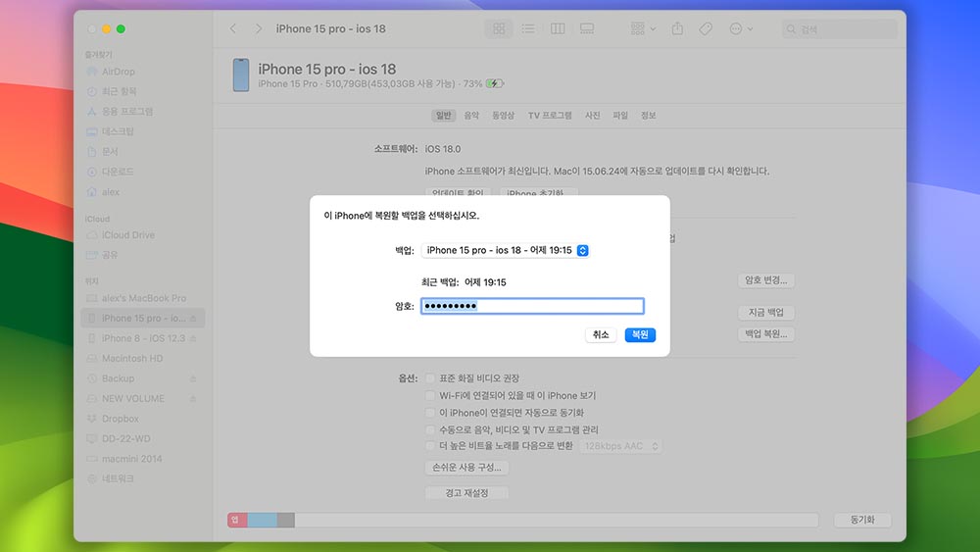Go back with the Finder back arrow

(x=233, y=28)
